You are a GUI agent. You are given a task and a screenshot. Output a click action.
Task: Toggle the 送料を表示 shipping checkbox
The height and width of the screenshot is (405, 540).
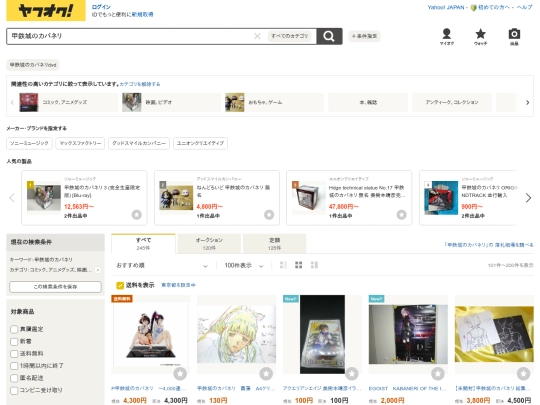pos(120,285)
